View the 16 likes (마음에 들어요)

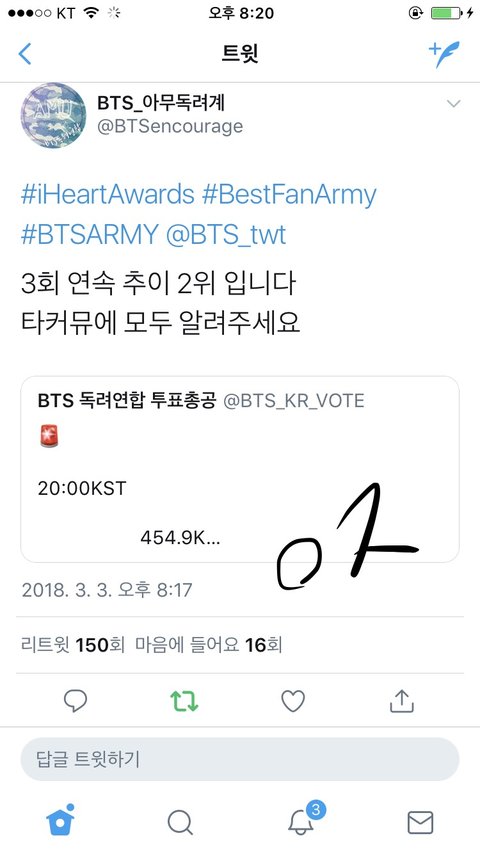(209, 645)
